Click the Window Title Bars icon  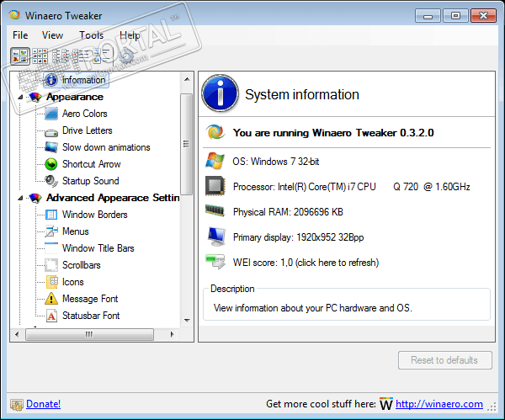(x=51, y=248)
